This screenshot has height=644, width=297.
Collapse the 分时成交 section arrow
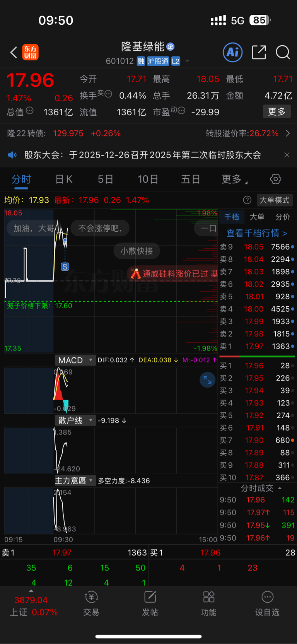pos(280,488)
